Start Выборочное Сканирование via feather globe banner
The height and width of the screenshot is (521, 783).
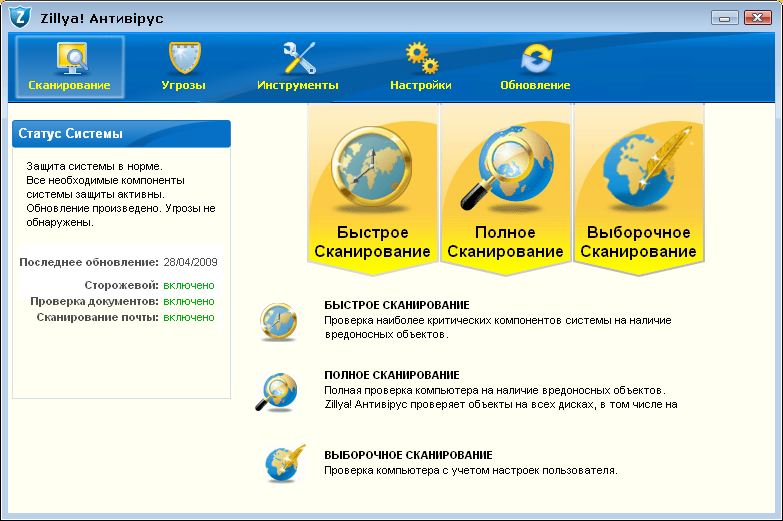tap(639, 190)
